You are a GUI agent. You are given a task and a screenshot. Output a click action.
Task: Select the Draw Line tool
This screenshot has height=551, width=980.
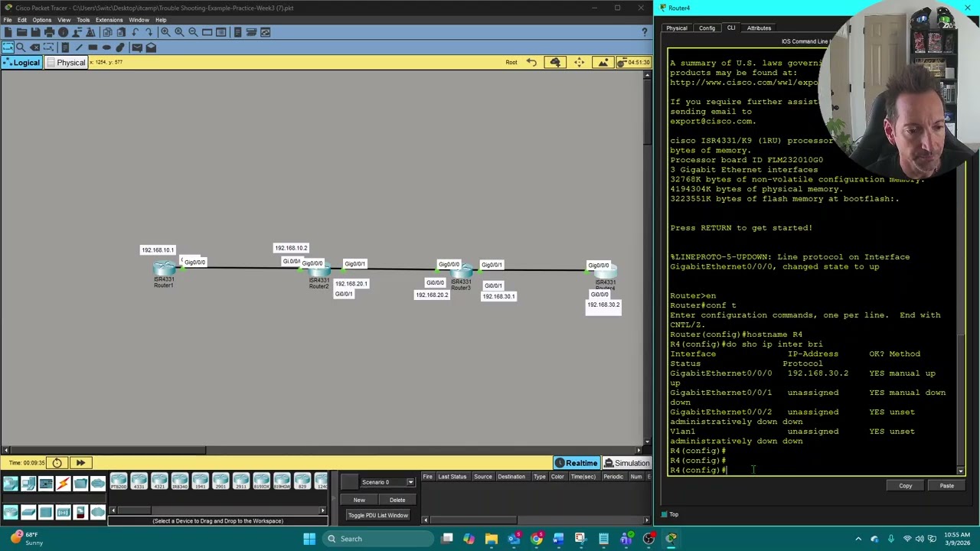(x=79, y=47)
